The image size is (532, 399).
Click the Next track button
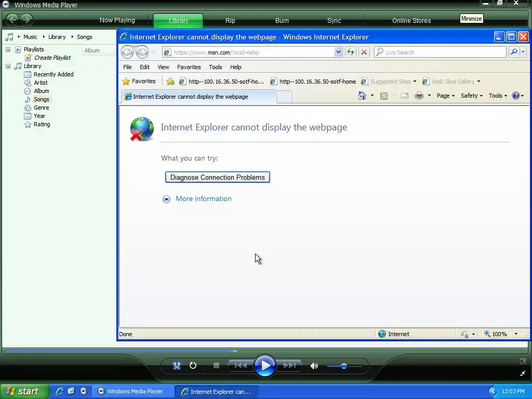[x=289, y=365]
